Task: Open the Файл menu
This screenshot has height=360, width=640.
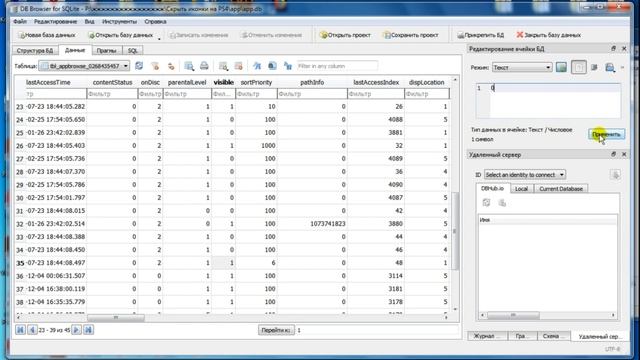Action: click(20, 22)
